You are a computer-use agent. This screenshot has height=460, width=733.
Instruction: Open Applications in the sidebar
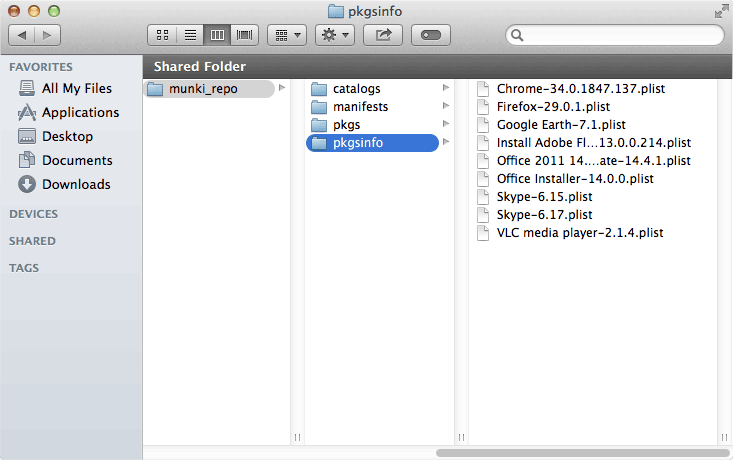80,113
